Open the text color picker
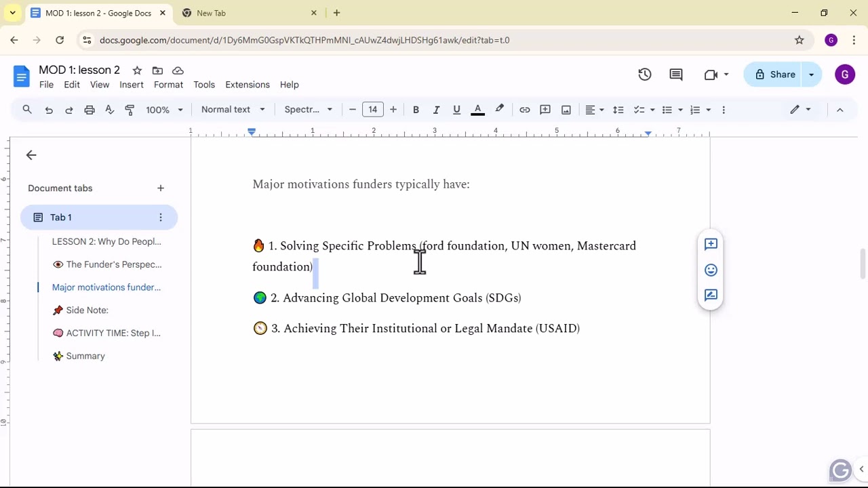868x488 pixels. (478, 110)
